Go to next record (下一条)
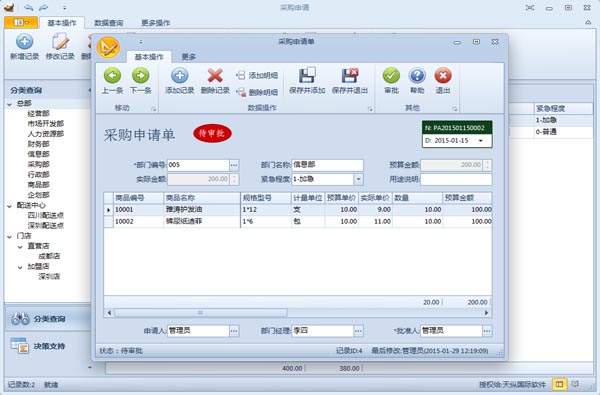 [x=141, y=80]
